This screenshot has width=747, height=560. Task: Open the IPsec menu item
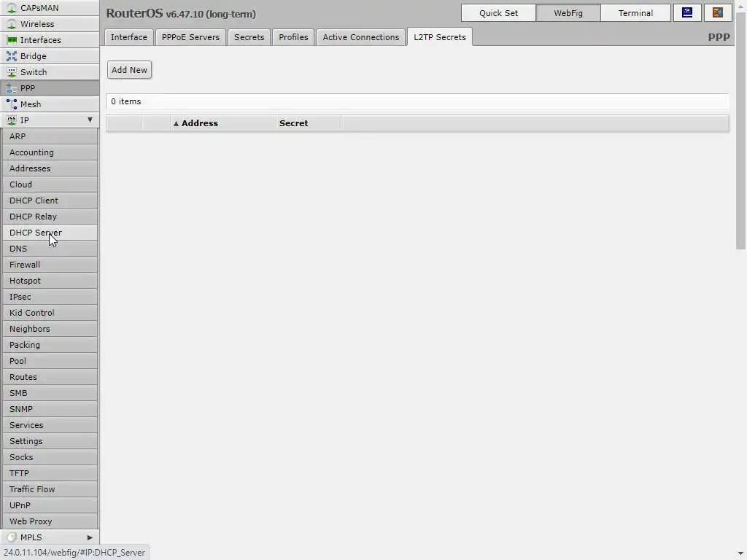click(x=50, y=297)
